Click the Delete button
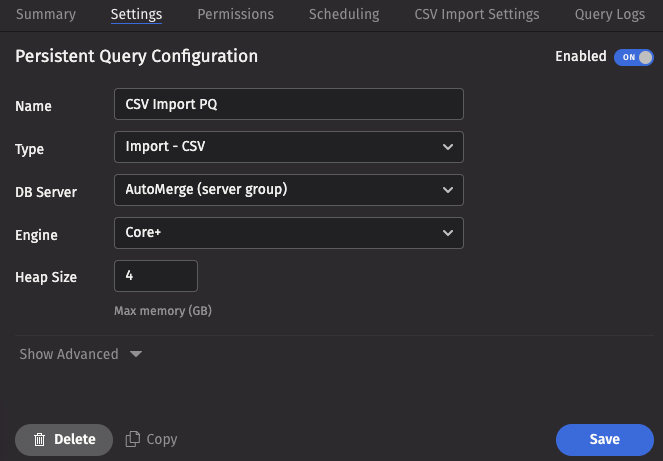 (64, 439)
